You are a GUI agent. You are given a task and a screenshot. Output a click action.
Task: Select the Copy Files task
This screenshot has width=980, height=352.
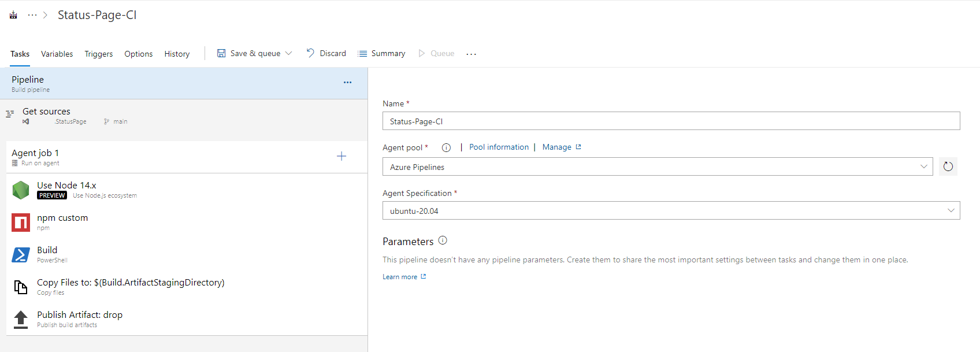click(x=187, y=287)
